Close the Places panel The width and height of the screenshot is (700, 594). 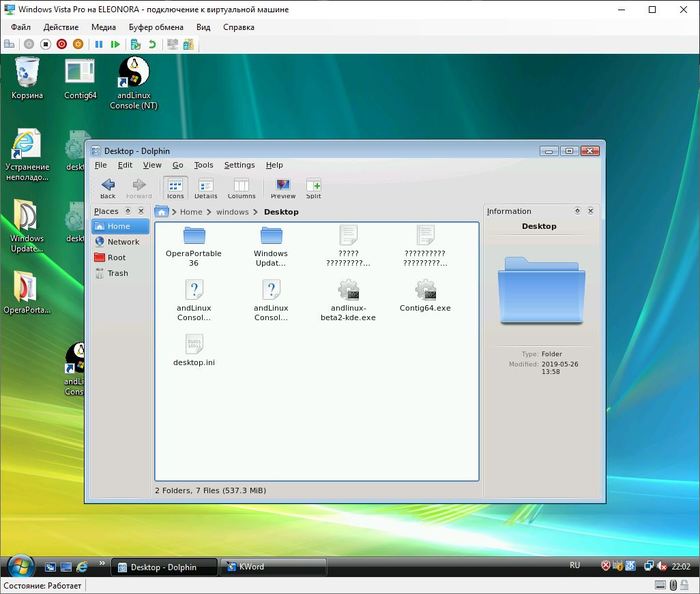[x=141, y=211]
